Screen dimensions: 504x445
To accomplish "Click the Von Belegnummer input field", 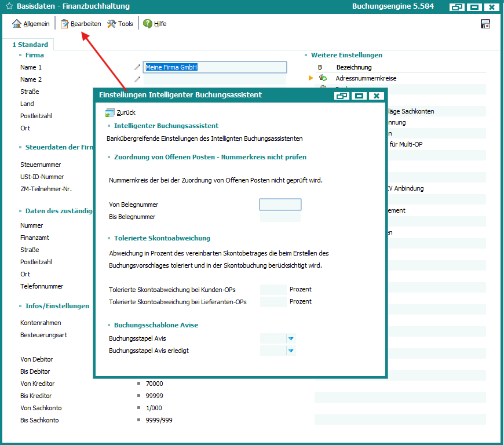I will pos(280,205).
